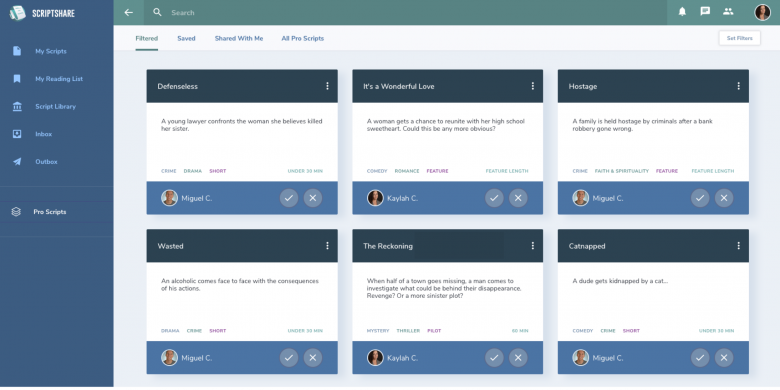780x390 pixels.
Task: Approve The Reckoning with checkmark button
Action: (494, 358)
